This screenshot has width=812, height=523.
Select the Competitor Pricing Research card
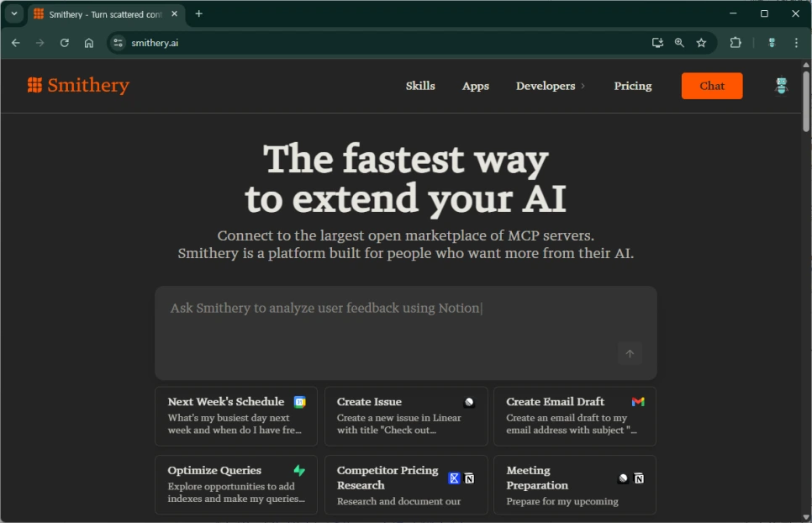pyautogui.click(x=406, y=484)
